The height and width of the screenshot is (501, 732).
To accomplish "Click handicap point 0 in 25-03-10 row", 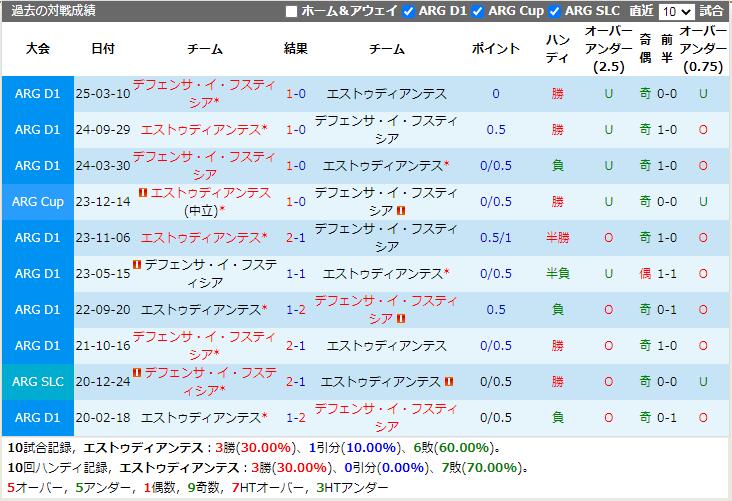I will 496,94.
